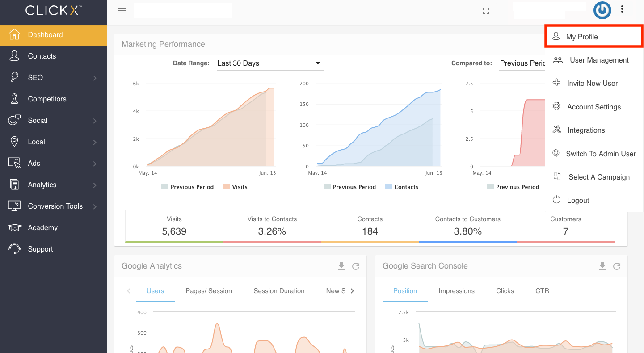The width and height of the screenshot is (644, 353).
Task: Open the three-dot more options menu
Action: click(622, 9)
